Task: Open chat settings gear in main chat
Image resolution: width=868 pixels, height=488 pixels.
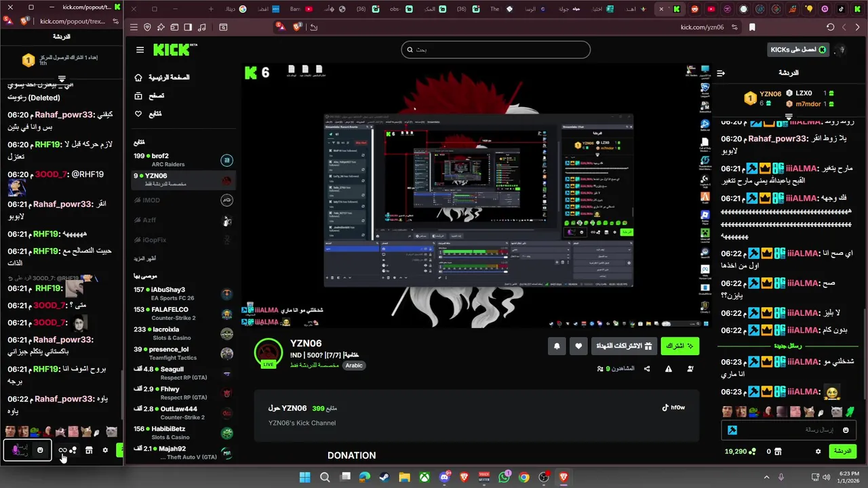Action: pyautogui.click(x=818, y=451)
